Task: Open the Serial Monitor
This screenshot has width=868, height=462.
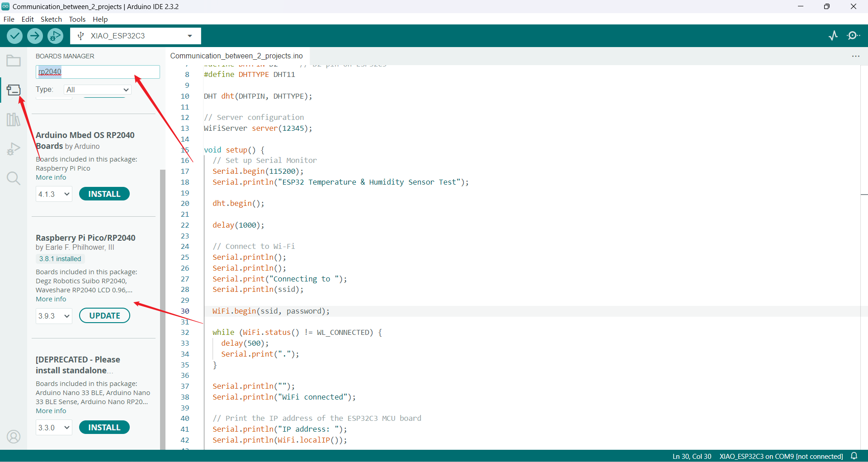Action: pos(854,36)
